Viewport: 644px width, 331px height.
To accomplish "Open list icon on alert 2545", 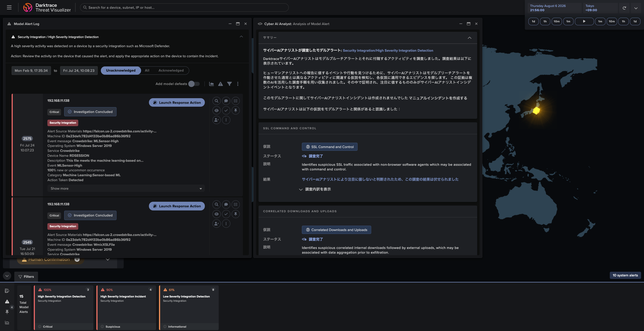I will [x=235, y=204].
